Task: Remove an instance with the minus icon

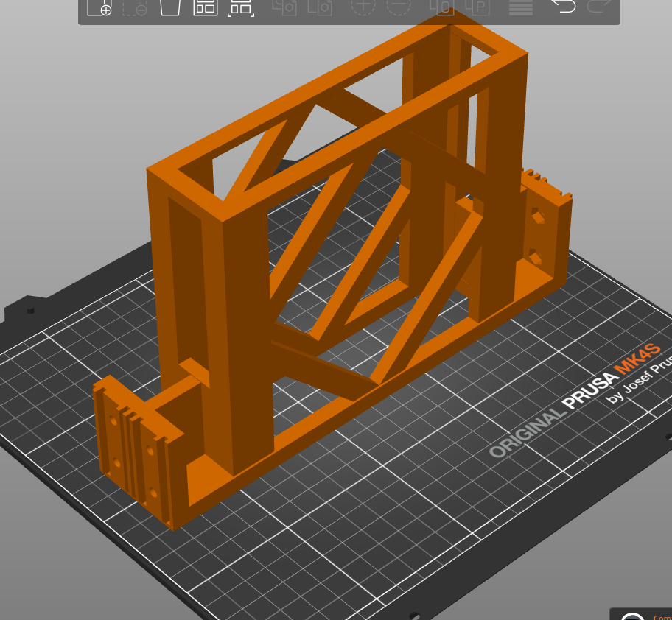Action: [x=399, y=7]
